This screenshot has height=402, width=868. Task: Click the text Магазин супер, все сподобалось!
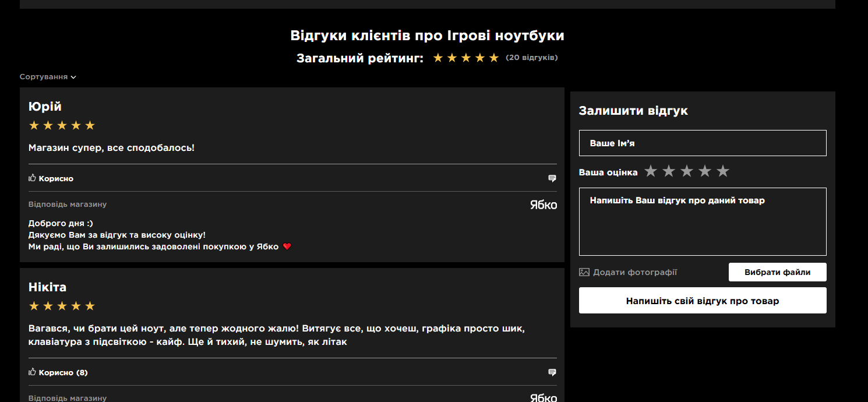tap(111, 148)
